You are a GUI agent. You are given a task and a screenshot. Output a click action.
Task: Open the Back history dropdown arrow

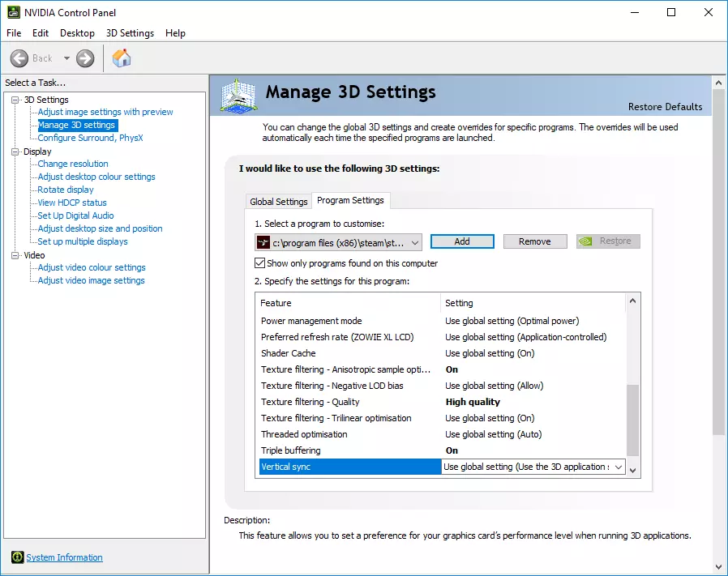click(x=66, y=58)
